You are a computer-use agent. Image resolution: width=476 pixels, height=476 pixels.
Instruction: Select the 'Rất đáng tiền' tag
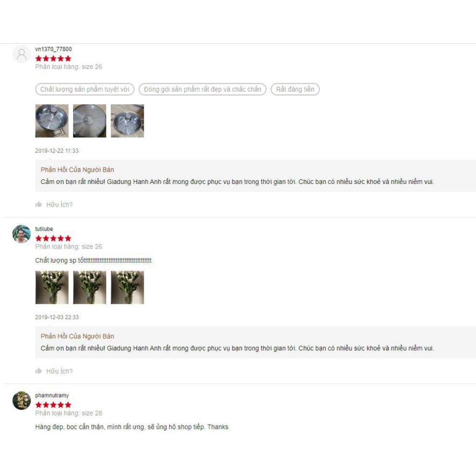pyautogui.click(x=295, y=89)
